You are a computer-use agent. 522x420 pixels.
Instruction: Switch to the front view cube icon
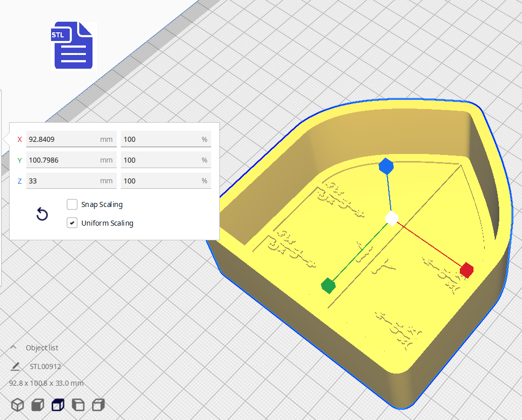tap(38, 405)
